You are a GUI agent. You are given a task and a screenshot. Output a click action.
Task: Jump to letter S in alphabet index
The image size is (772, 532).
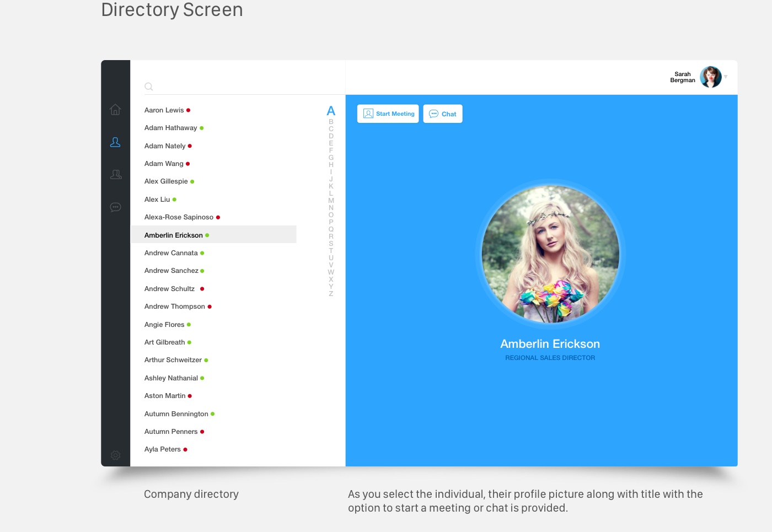[331, 244]
